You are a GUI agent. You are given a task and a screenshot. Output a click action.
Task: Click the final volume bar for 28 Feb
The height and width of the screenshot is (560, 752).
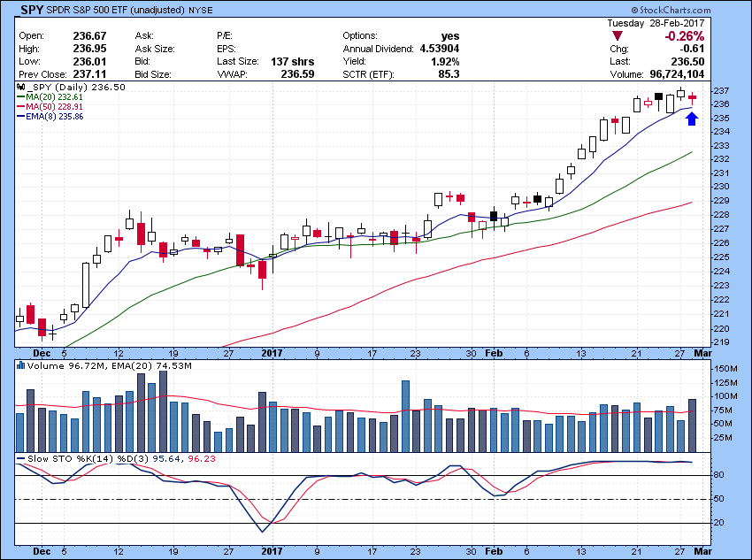click(x=692, y=426)
